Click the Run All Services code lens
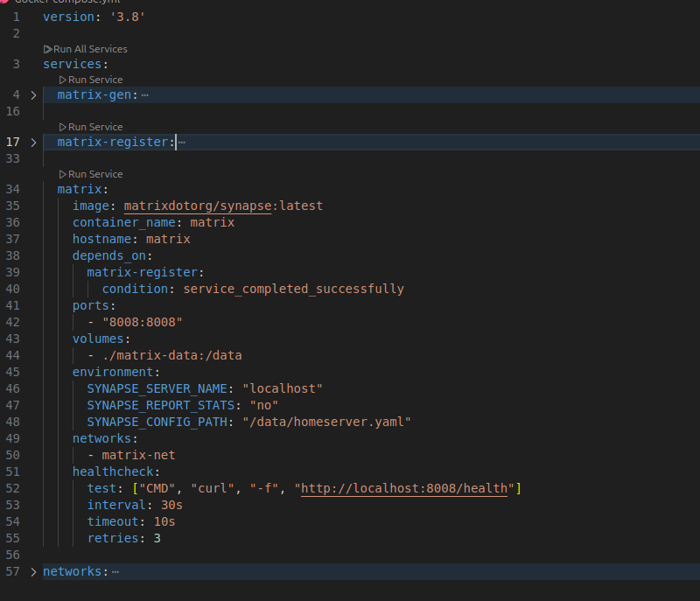The height and width of the screenshot is (601, 700). click(90, 49)
